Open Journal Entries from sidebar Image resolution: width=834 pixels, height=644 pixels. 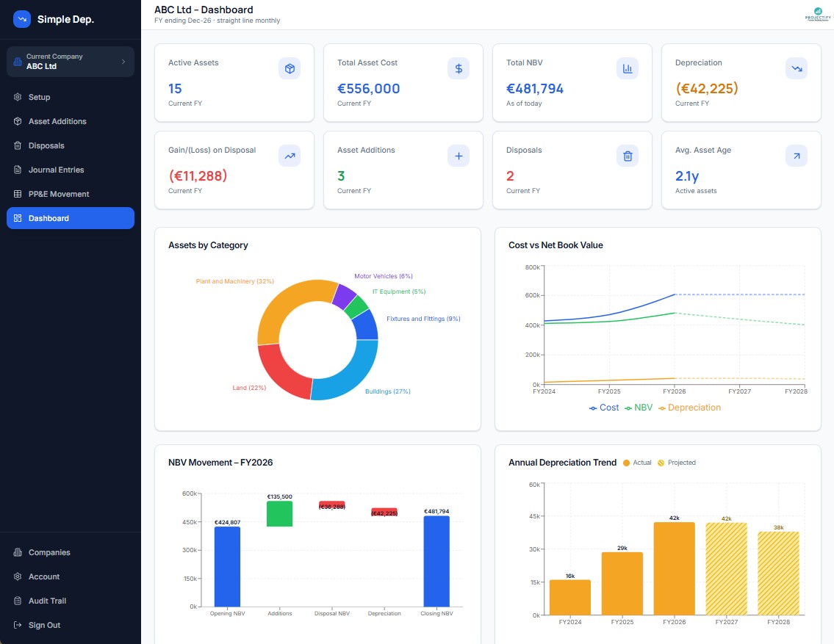click(71, 170)
